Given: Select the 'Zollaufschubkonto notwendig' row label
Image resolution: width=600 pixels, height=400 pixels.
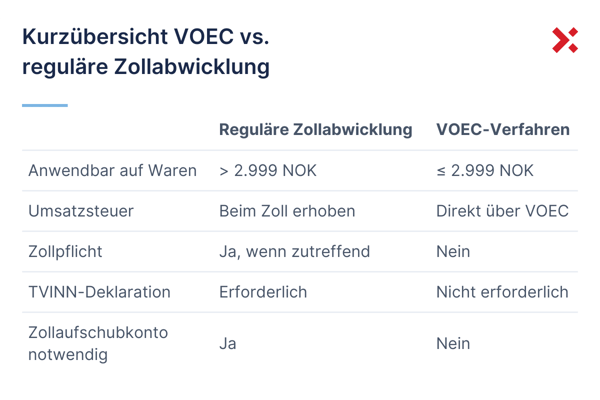Looking at the screenshot, I should [x=97, y=342].
